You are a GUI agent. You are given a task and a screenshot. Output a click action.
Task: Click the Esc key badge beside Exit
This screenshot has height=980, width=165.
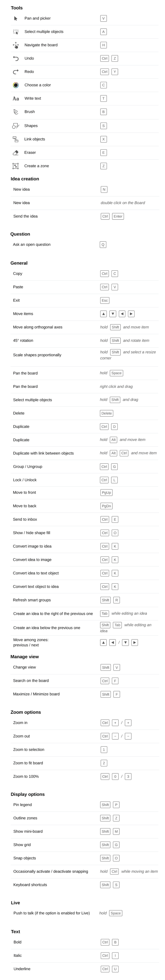point(105,301)
